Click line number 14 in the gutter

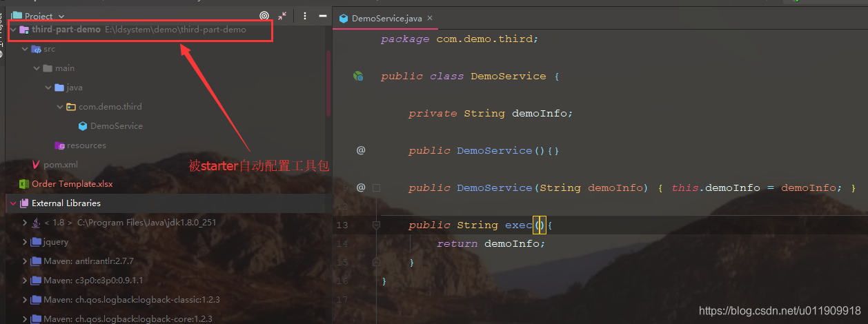(x=342, y=243)
